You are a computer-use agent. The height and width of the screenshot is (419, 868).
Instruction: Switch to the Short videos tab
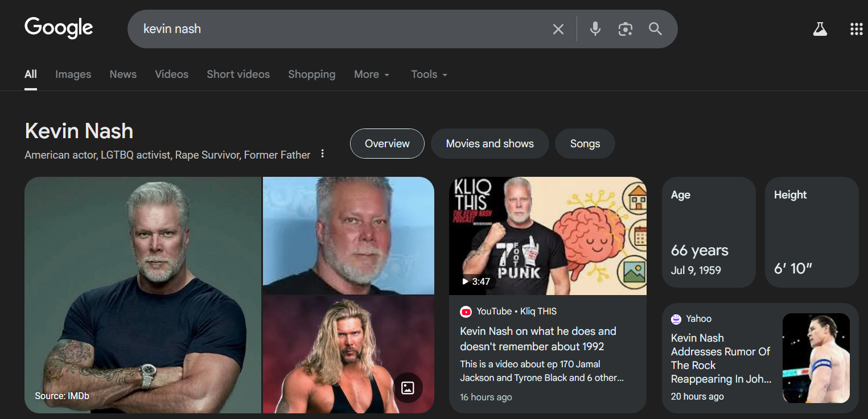[x=238, y=74]
